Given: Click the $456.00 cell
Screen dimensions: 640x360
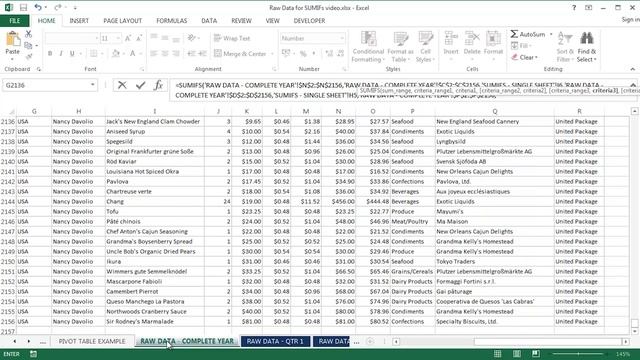Looking at the screenshot, I should [x=338, y=202].
